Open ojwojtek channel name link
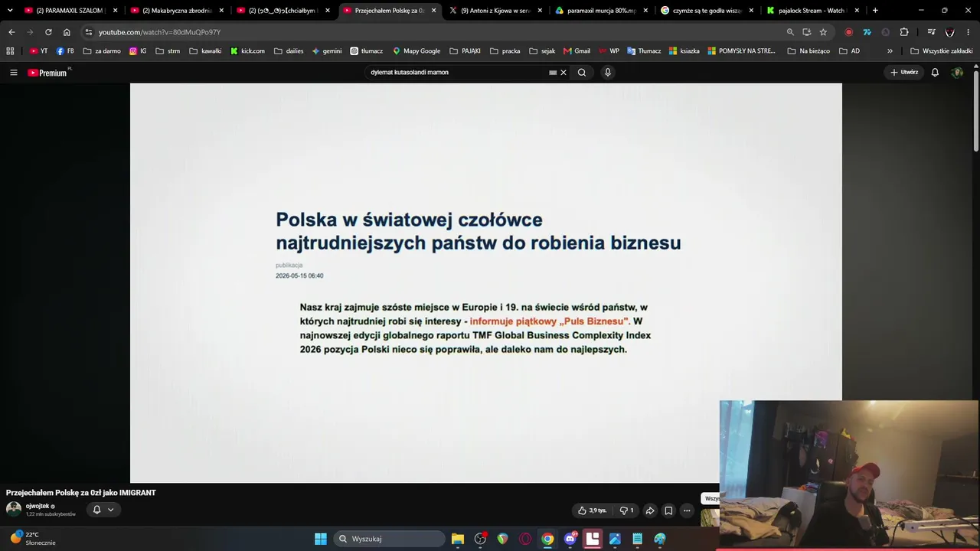 [x=38, y=506]
